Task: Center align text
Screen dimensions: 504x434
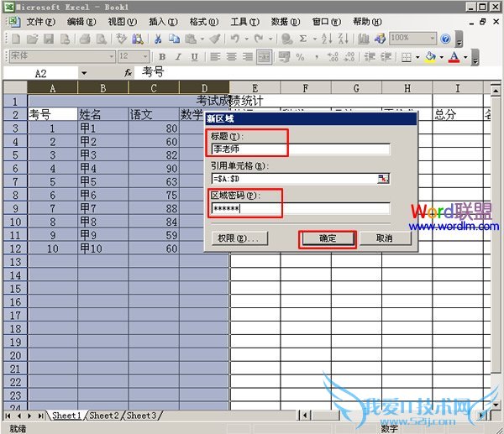Action: click(x=232, y=57)
